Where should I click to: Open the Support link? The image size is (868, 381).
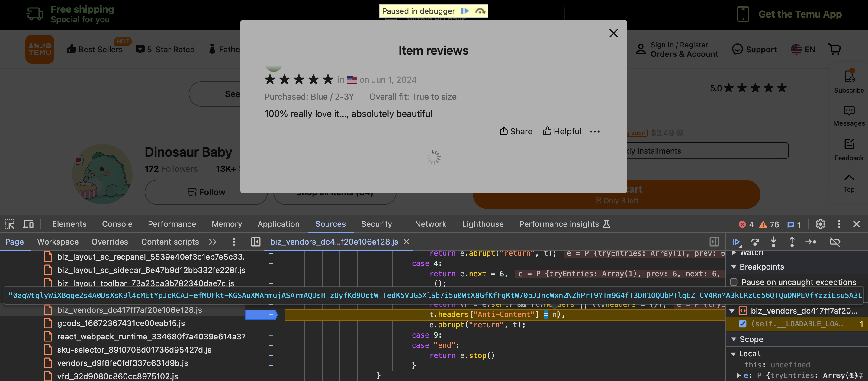(754, 49)
